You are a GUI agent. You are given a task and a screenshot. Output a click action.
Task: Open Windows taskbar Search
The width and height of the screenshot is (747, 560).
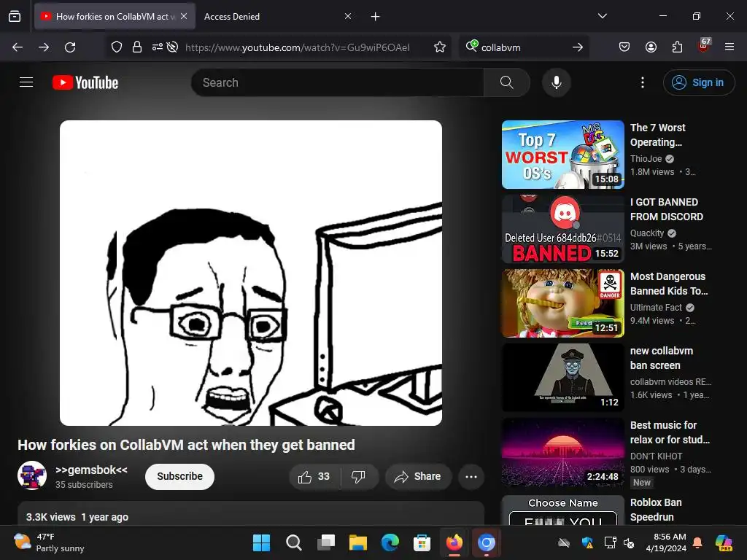point(293,542)
